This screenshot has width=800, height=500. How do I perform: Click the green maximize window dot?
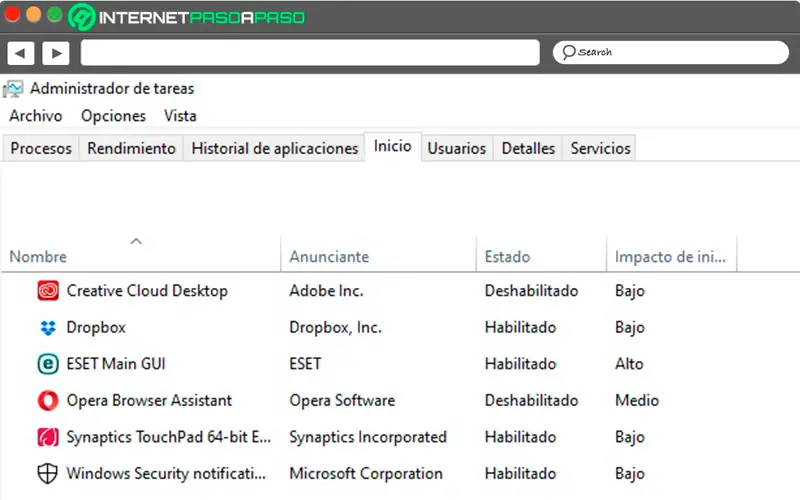pyautogui.click(x=55, y=14)
